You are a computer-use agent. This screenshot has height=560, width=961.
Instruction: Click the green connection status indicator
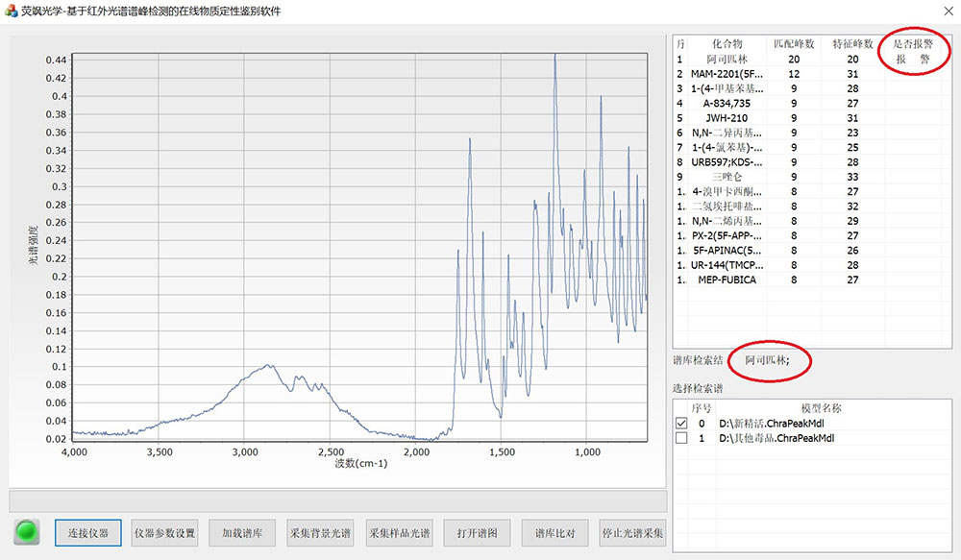tap(26, 532)
